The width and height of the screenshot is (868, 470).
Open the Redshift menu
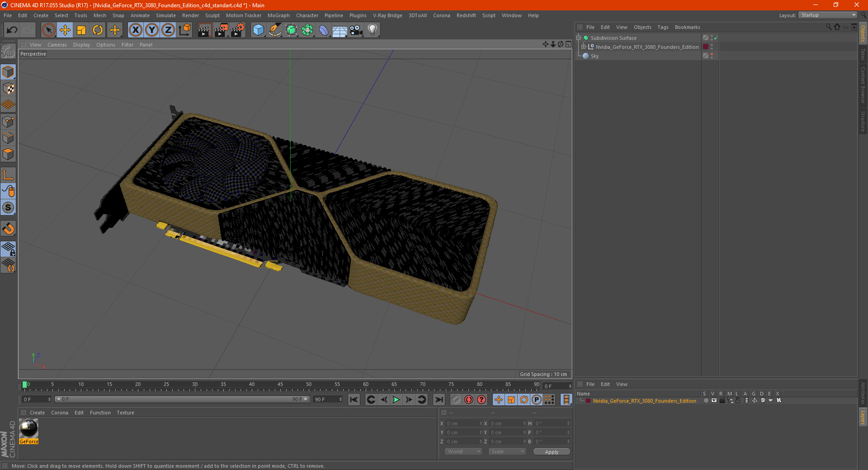(466, 15)
